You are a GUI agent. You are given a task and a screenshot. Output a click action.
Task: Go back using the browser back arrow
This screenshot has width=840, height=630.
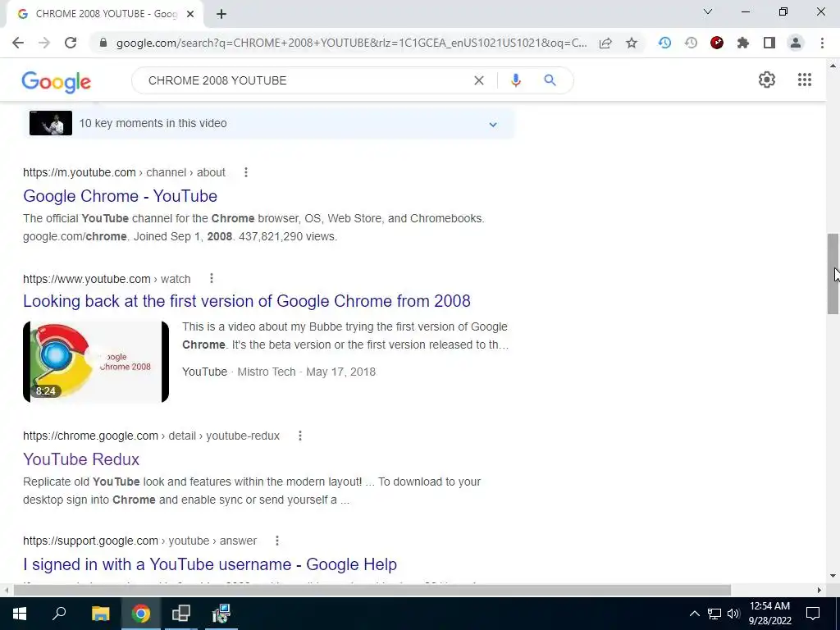(18, 43)
